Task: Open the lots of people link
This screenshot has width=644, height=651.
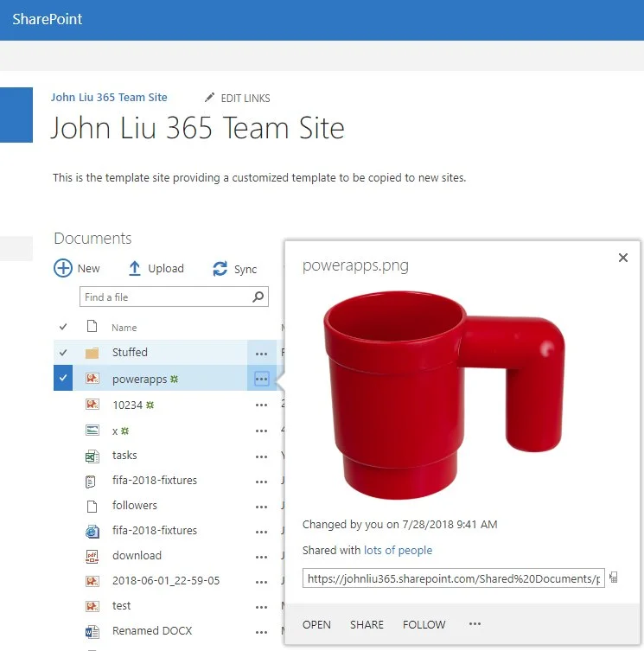Action: [x=398, y=550]
